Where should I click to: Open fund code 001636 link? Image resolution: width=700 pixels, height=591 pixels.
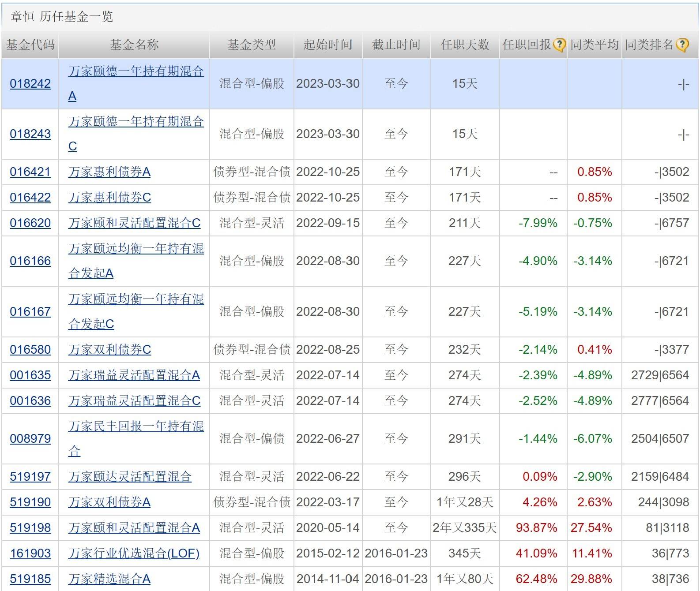tap(30, 401)
